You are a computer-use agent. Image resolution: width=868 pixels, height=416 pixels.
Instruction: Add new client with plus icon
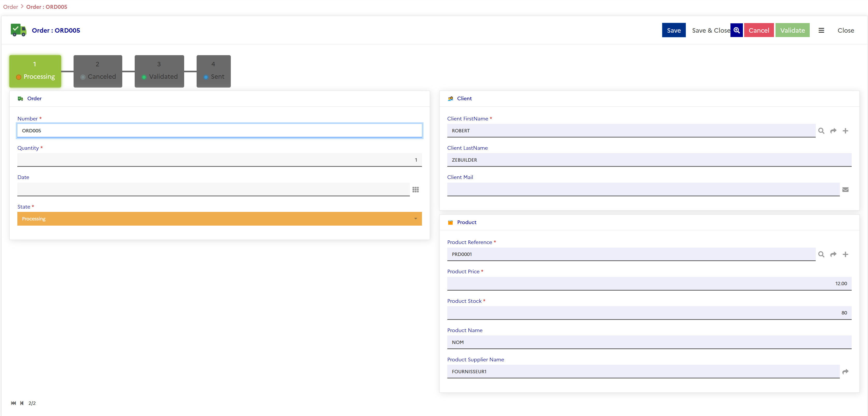(x=845, y=131)
